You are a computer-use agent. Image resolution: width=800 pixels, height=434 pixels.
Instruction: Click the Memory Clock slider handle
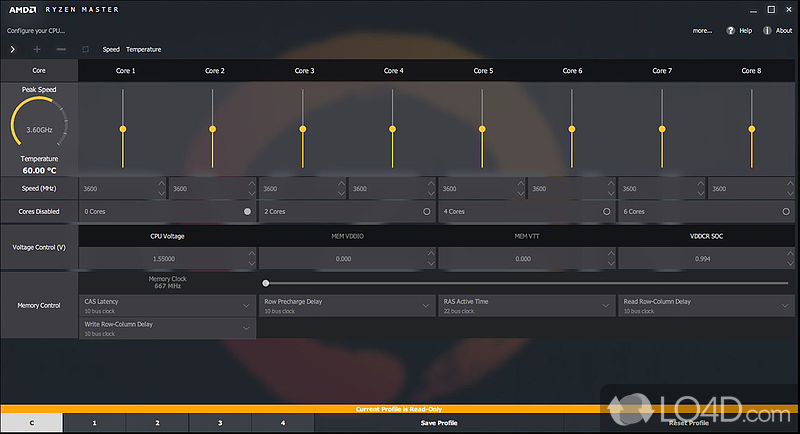[266, 283]
